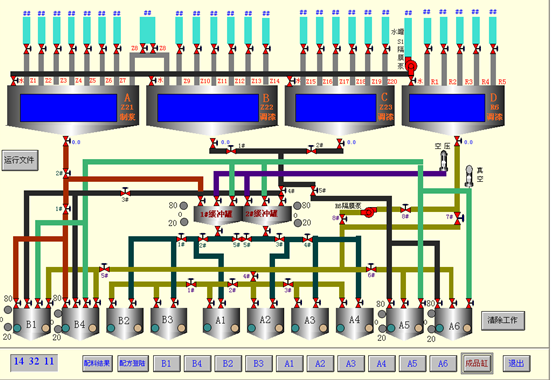Click the blue level display in tank B

208,108
